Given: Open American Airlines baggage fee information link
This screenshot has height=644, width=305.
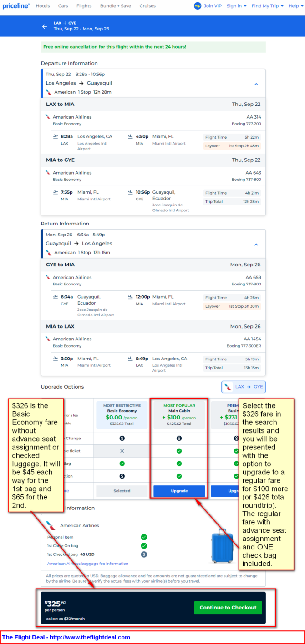Looking at the screenshot, I should point(88,564).
